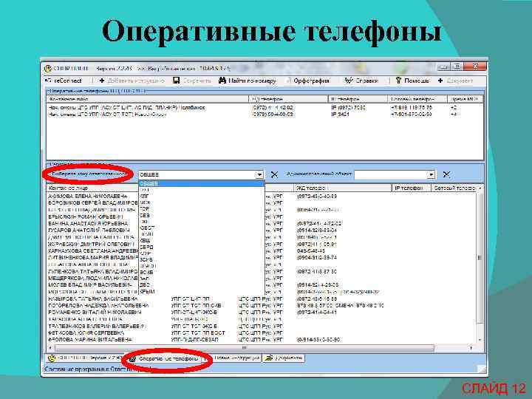The image size is (532, 399).
Task: Click the binoculars icon for Найти по номеру
Action: coord(222,81)
